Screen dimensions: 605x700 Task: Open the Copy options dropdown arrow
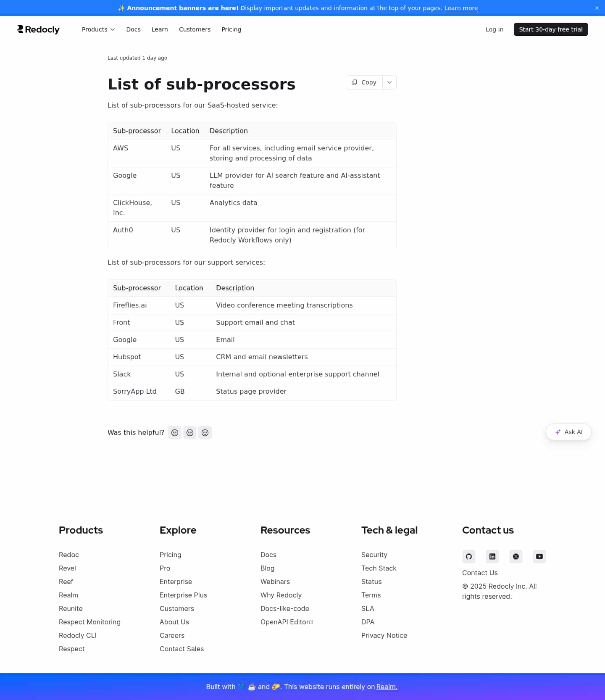(389, 82)
